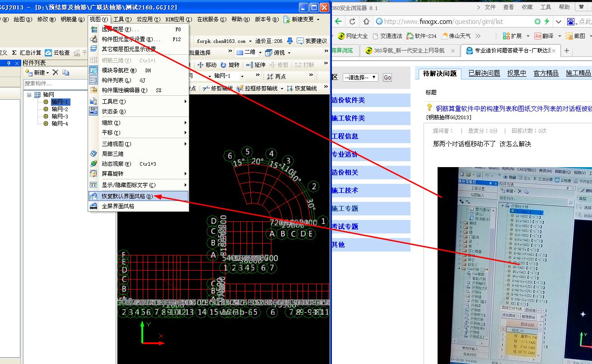Click the 已解决问题 tab link

[484, 73]
